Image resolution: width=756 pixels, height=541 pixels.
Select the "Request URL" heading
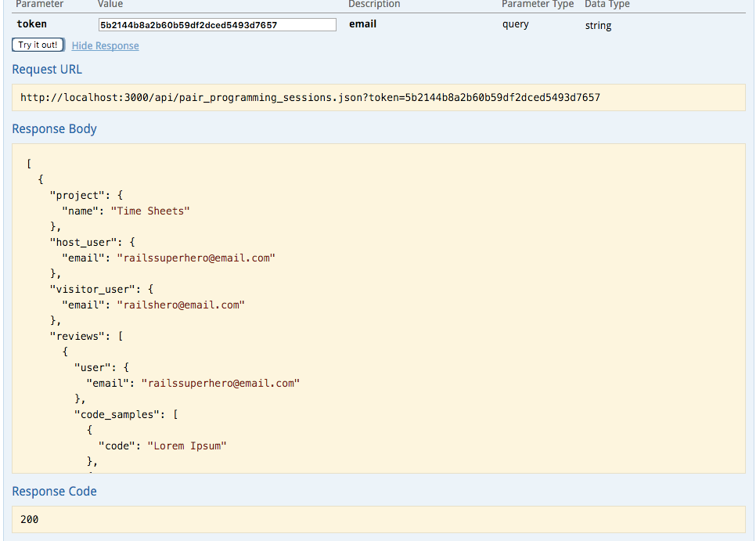[47, 69]
